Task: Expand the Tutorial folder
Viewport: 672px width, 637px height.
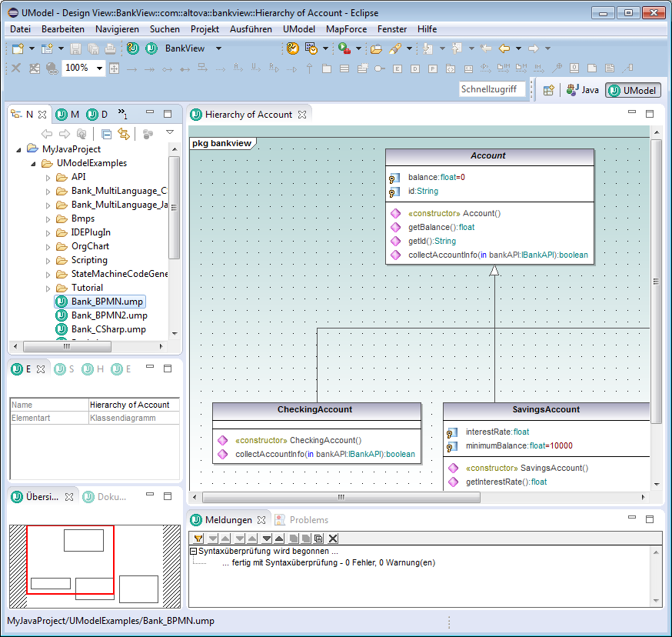Action: pos(48,288)
